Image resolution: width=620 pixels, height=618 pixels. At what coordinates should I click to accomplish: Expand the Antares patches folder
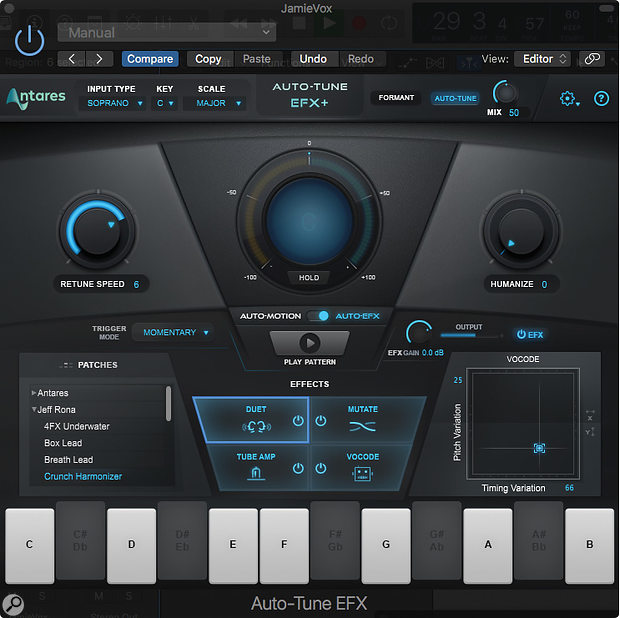34,393
